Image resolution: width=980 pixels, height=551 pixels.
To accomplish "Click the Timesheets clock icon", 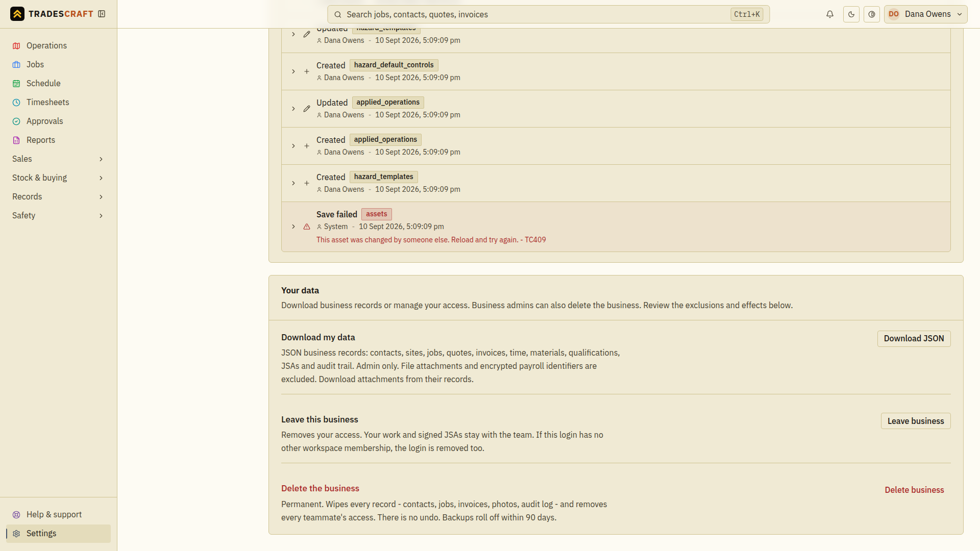I will click(x=16, y=103).
